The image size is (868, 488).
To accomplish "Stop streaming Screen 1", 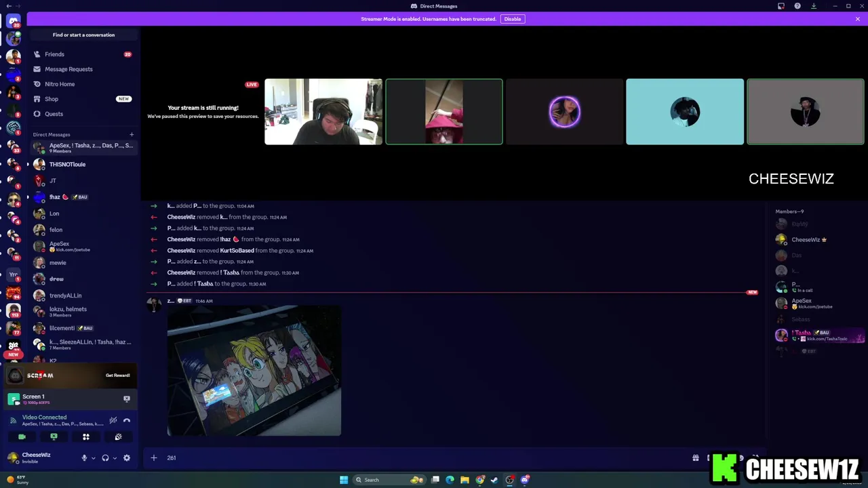I will pos(126,399).
